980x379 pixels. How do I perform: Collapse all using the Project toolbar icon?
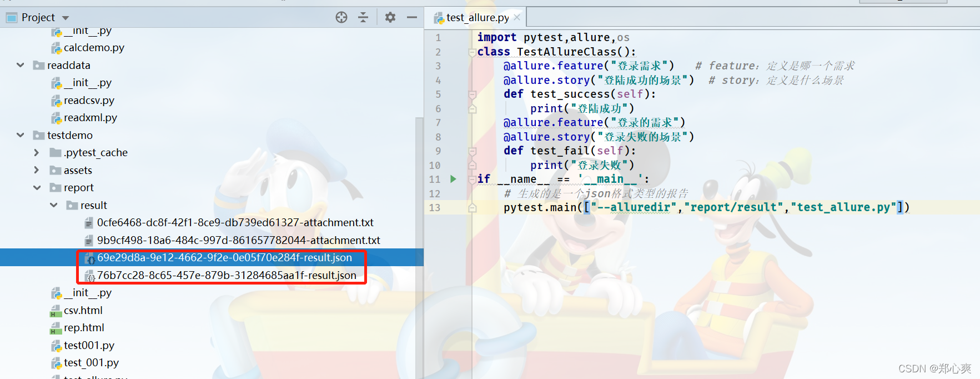pyautogui.click(x=363, y=17)
